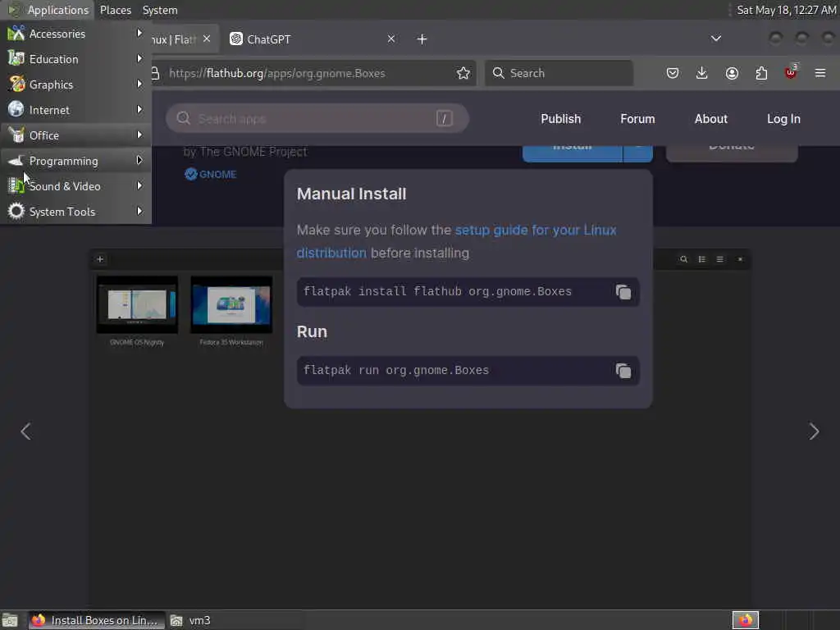This screenshot has height=630, width=840.
Task: Click the hamburger menu icon in the Boxes screenshot
Action: coord(720,259)
